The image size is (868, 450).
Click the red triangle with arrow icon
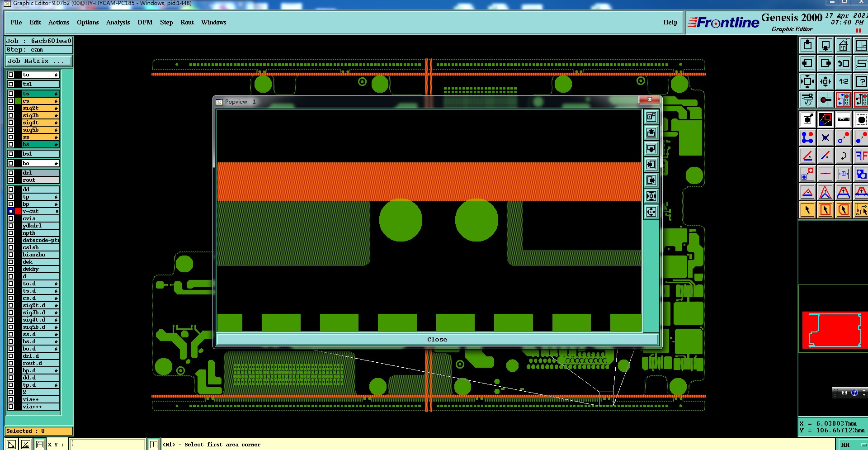807,192
